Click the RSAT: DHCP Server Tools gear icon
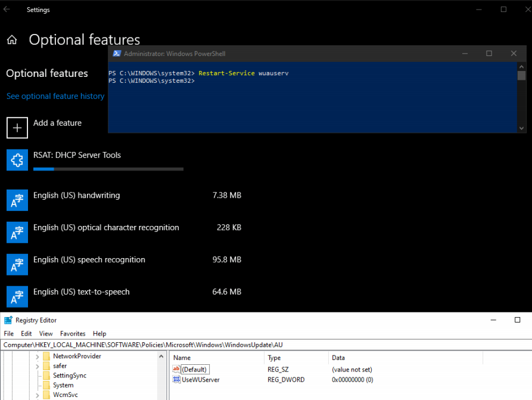 pos(17,160)
